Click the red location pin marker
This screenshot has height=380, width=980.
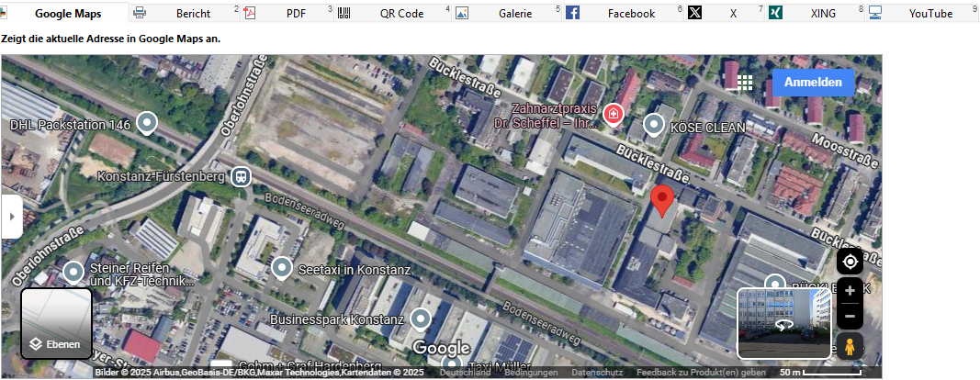pyautogui.click(x=662, y=201)
